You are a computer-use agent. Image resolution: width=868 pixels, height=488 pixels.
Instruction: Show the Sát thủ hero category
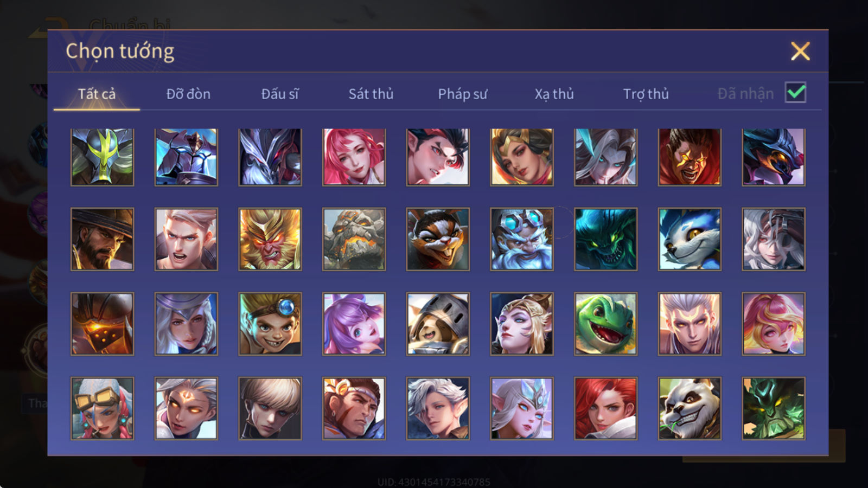pos(371,94)
